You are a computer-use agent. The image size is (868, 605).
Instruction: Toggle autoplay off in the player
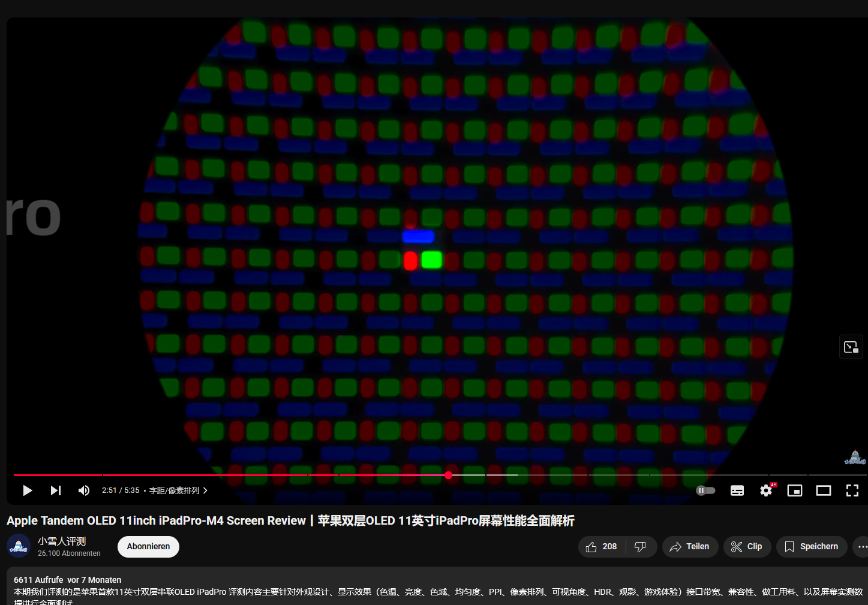705,490
